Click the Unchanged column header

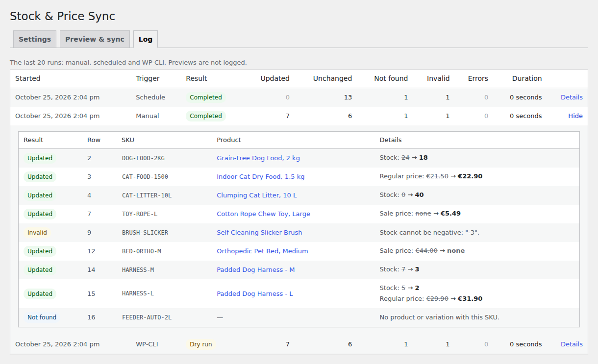click(332, 78)
